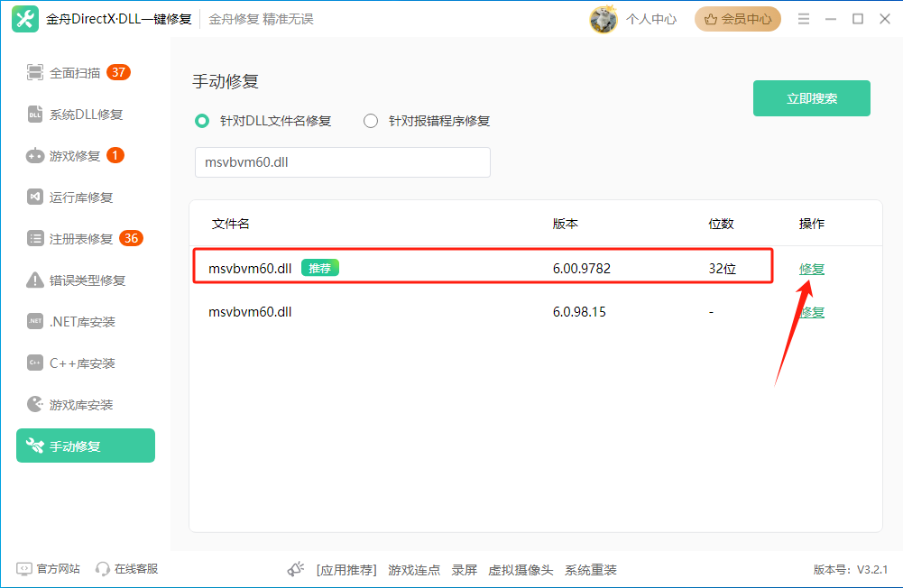Viewport: 903px width, 588px height.
Task: Select 针对报错程序修复 radio option
Action: pos(370,121)
